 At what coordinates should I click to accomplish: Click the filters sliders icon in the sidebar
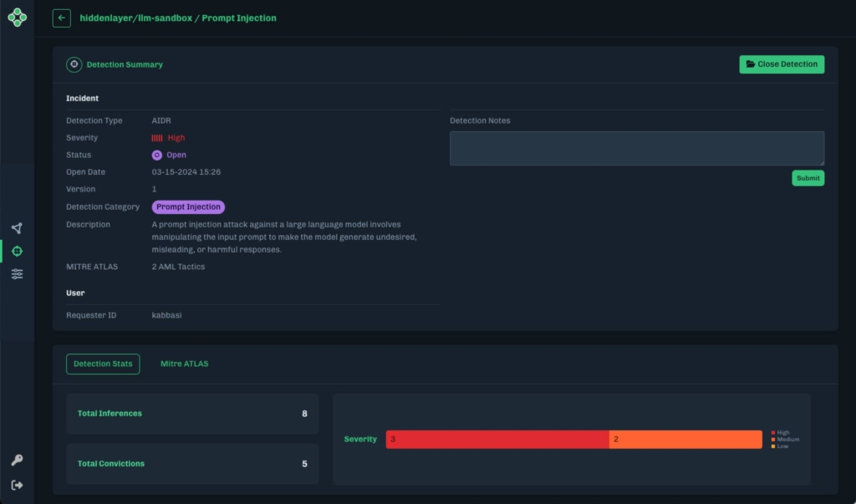click(18, 273)
